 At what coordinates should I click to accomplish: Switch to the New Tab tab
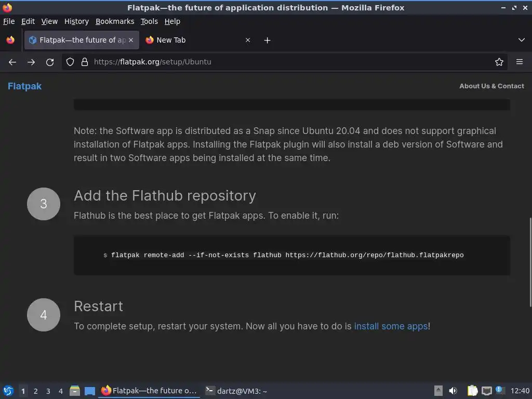192,40
